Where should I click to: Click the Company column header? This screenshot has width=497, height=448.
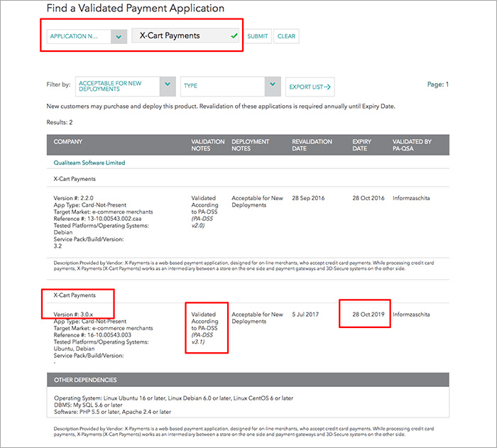[x=68, y=142]
